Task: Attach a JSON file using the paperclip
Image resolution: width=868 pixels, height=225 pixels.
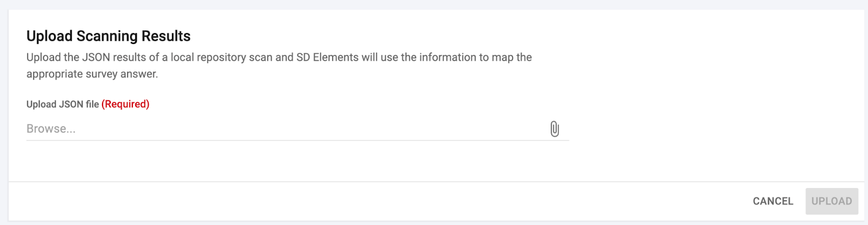Action: (555, 129)
